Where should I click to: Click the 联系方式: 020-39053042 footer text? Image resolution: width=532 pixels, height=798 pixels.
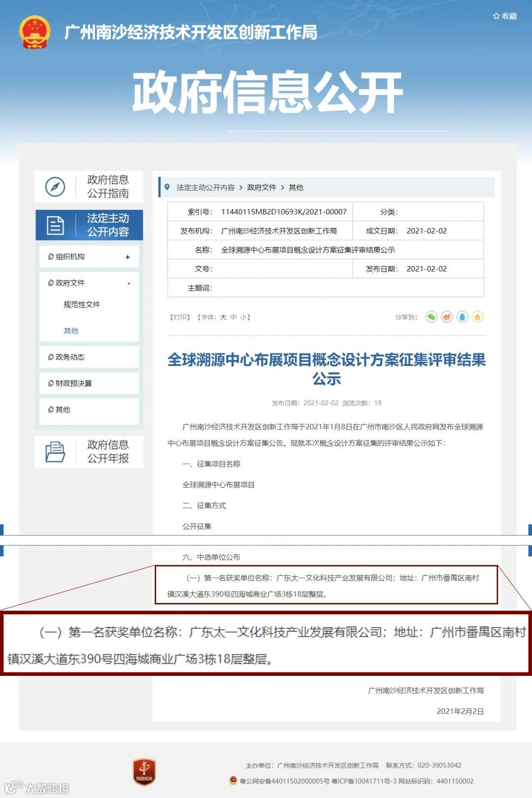tap(424, 765)
